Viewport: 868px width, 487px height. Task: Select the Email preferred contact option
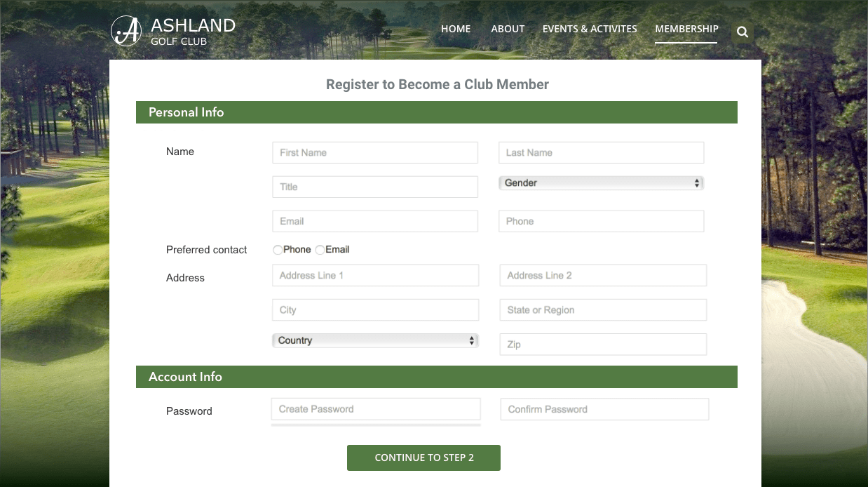(x=320, y=249)
